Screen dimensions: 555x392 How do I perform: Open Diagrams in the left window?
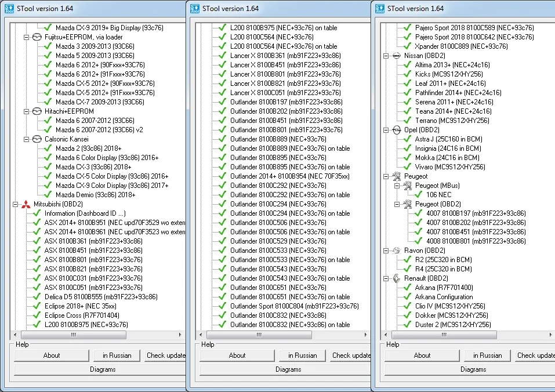coord(100,369)
